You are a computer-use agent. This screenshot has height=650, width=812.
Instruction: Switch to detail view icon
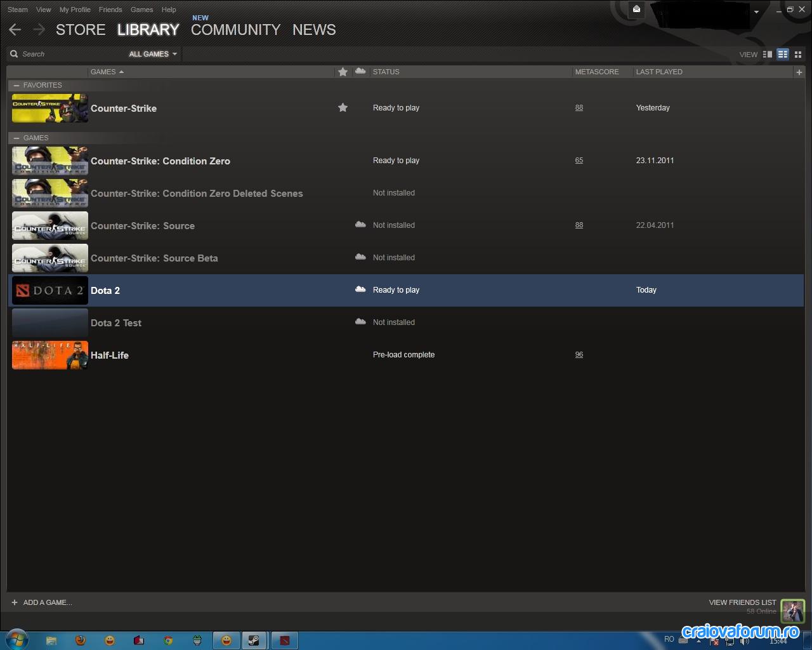pos(768,54)
